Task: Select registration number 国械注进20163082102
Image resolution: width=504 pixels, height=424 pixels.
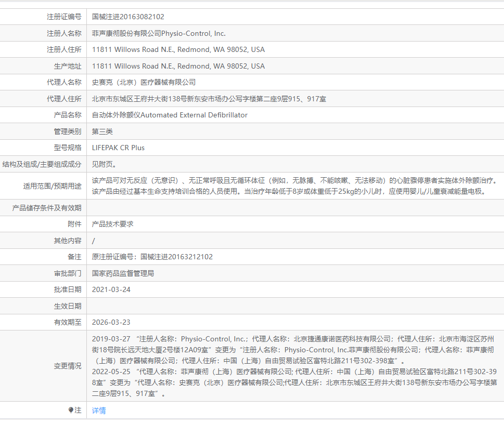Action: tap(128, 17)
